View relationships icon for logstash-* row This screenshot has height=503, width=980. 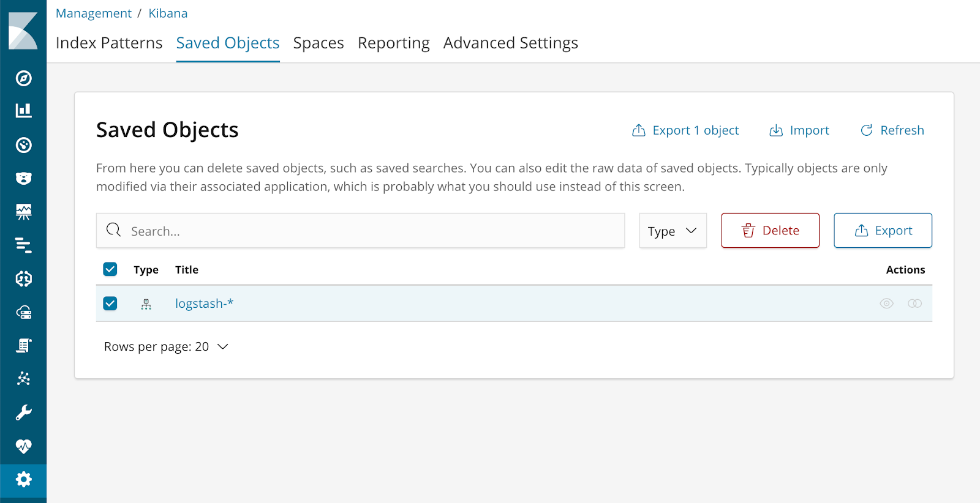tap(914, 304)
